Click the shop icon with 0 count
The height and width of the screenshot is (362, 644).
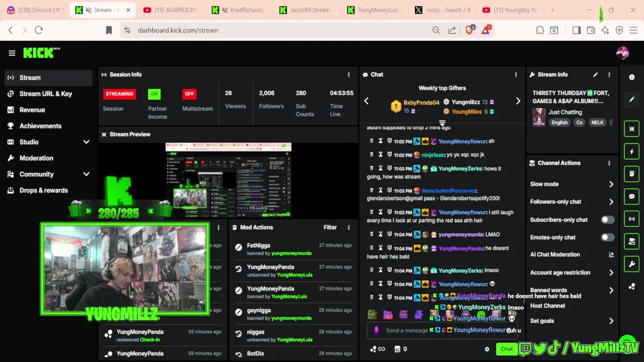pos(401,349)
